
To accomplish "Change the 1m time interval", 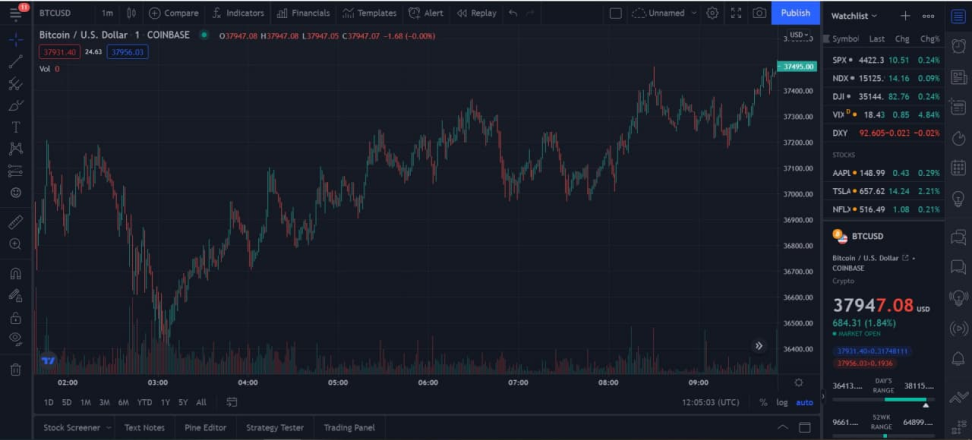I will pos(107,13).
